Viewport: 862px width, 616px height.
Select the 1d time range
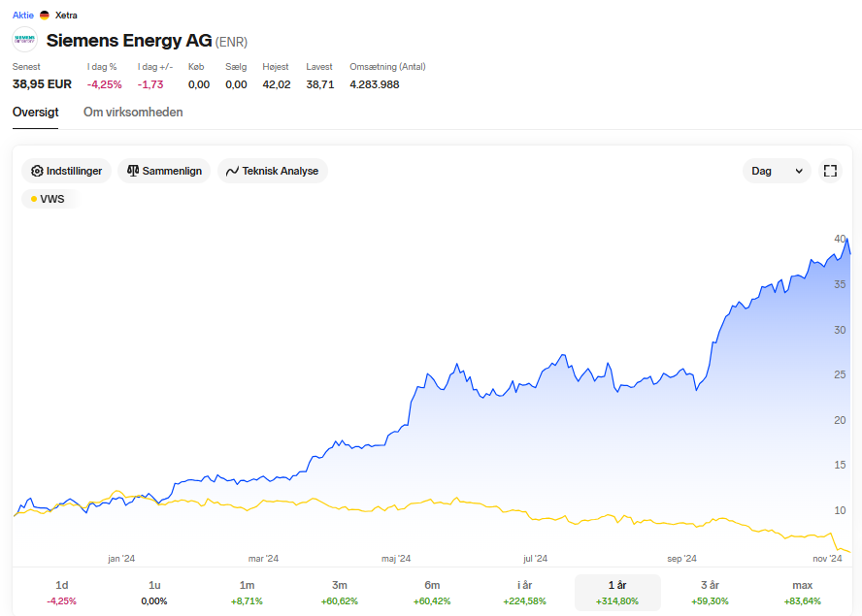tap(61, 593)
